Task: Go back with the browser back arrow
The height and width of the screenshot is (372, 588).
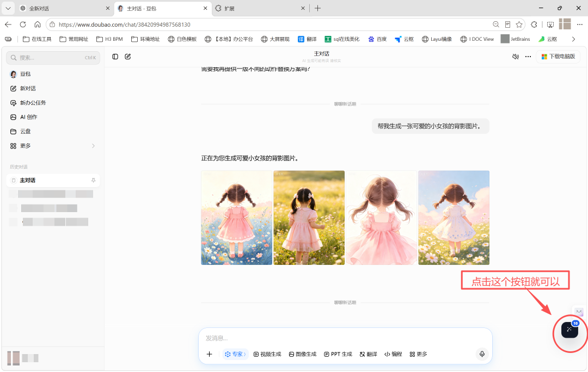Action: 8,24
